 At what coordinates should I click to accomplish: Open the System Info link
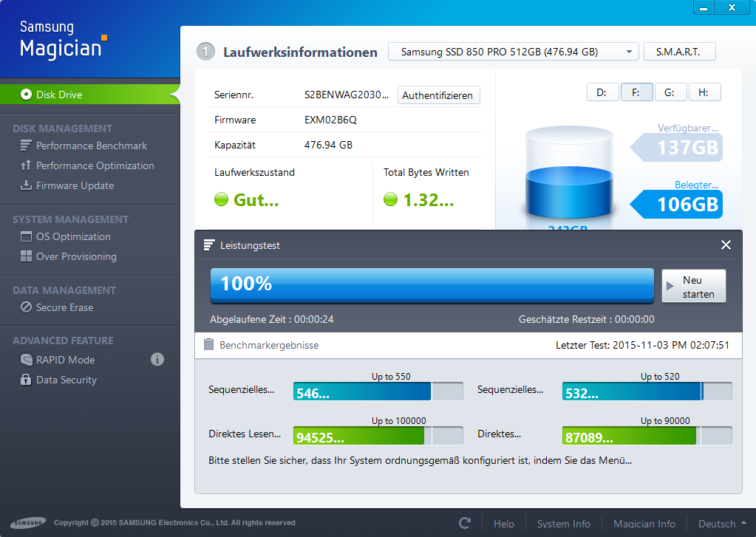[563, 524]
